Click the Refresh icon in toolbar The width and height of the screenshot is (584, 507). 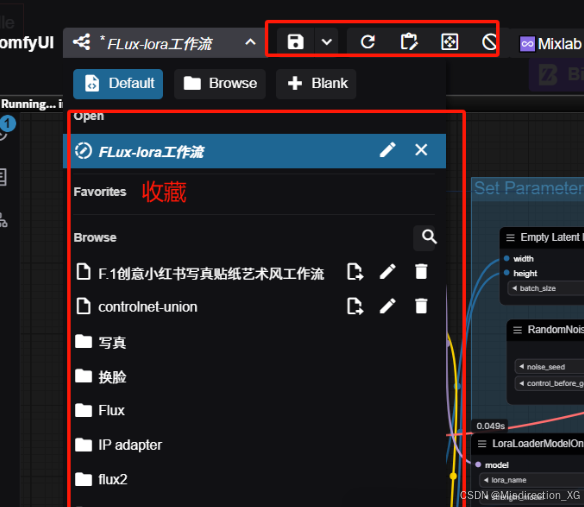[367, 42]
